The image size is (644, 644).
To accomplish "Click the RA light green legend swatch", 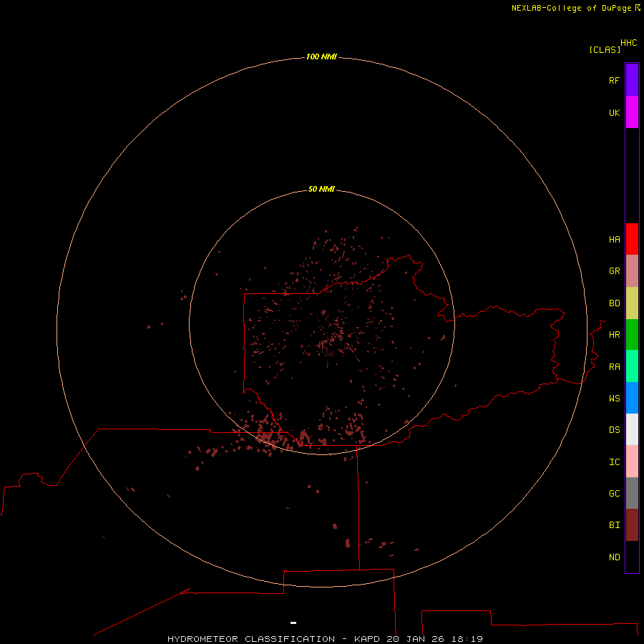I will coord(632,366).
